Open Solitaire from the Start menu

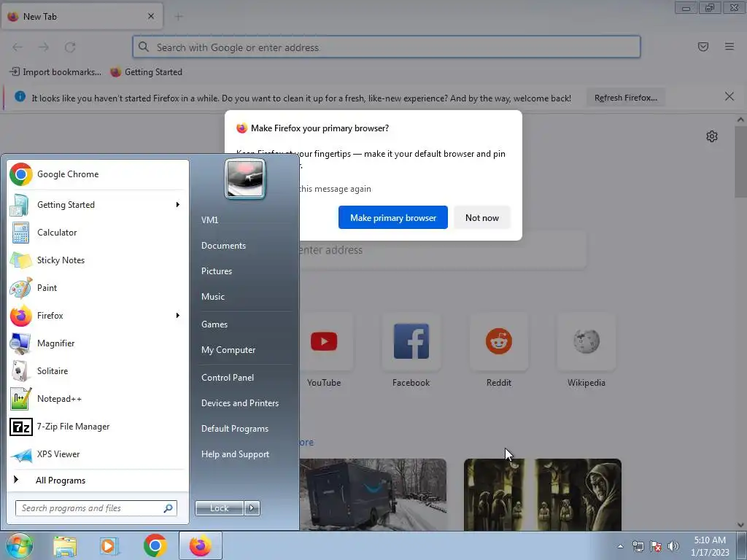(97, 371)
